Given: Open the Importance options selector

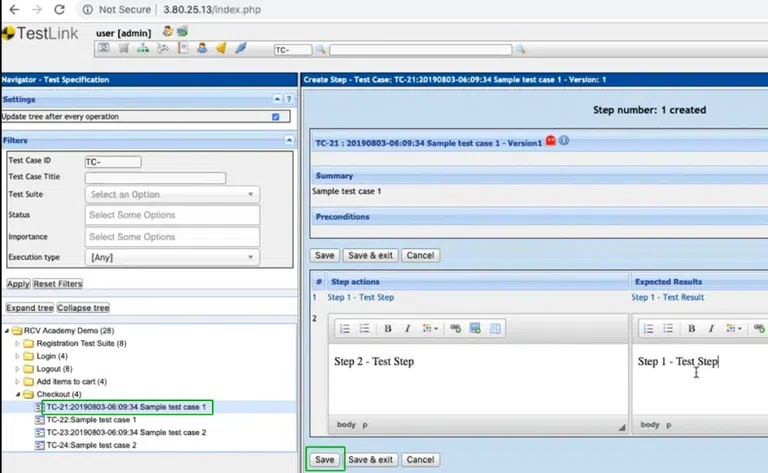Looking at the screenshot, I should click(172, 237).
